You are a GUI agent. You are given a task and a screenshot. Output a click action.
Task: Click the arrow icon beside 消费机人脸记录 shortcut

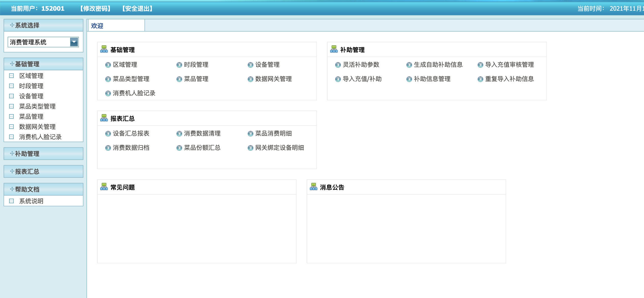pos(108,93)
